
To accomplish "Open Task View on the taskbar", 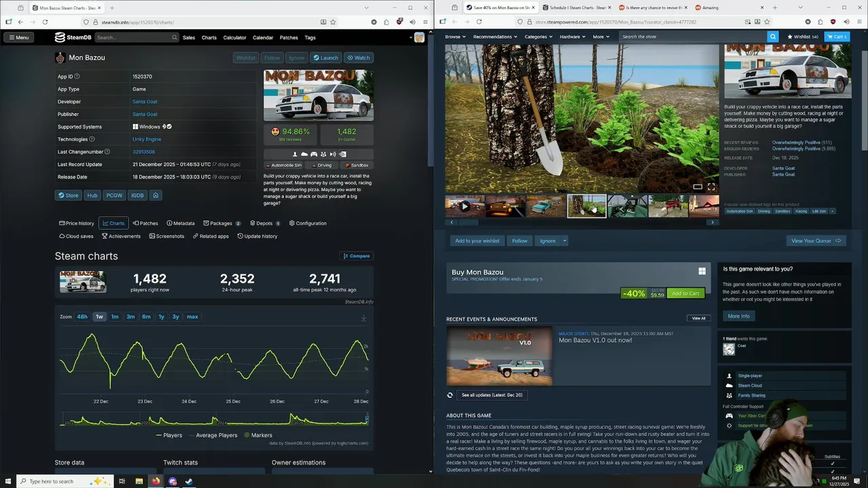I will 122,481.
